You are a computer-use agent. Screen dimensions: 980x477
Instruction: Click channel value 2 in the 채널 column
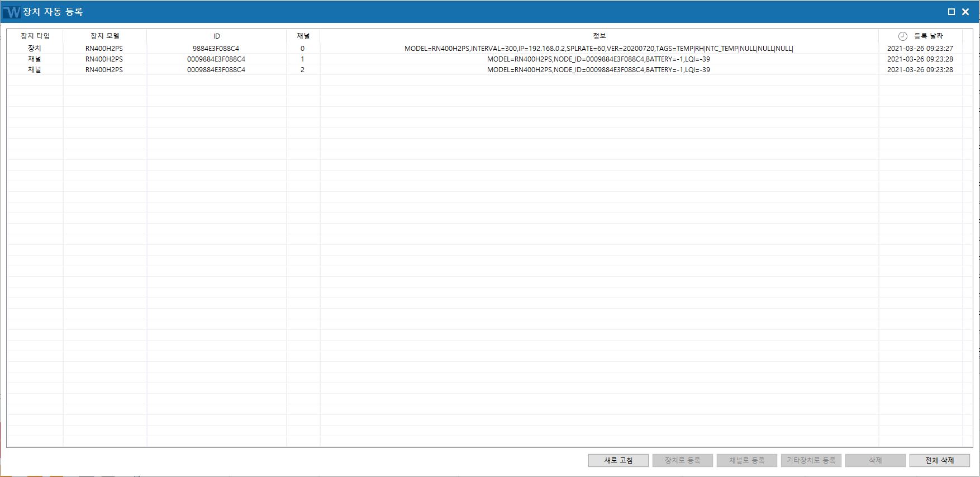coord(303,70)
